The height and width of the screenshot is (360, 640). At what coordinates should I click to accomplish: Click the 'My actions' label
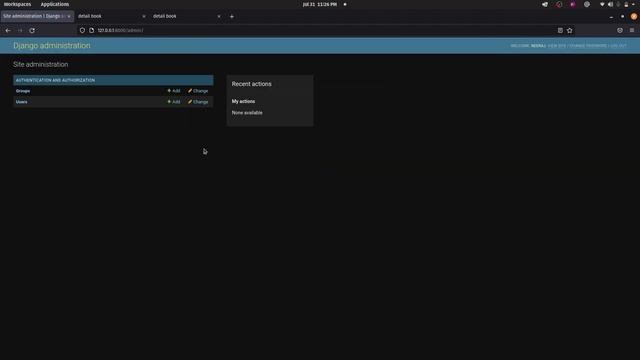(x=243, y=101)
